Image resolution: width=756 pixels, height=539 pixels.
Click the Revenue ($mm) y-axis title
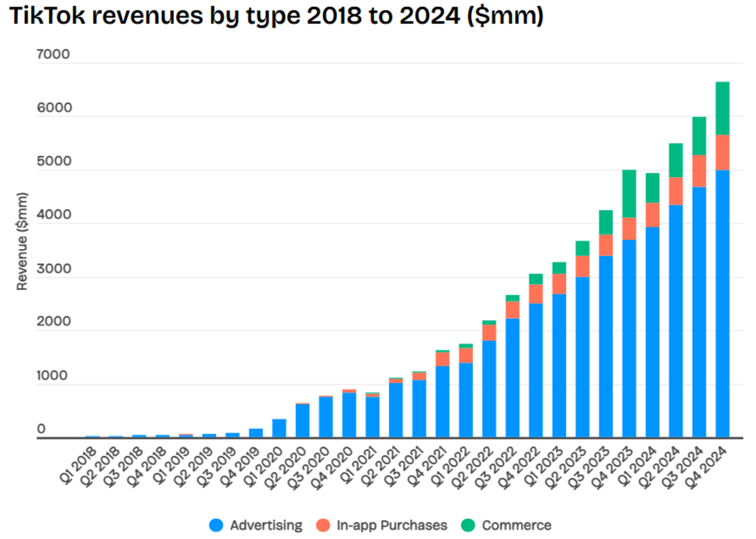[22, 241]
